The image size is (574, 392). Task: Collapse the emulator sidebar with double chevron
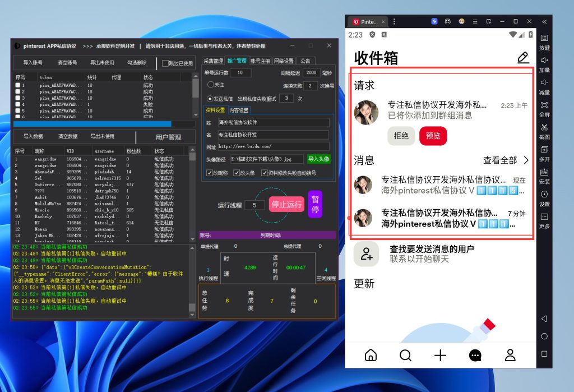pyautogui.click(x=544, y=21)
